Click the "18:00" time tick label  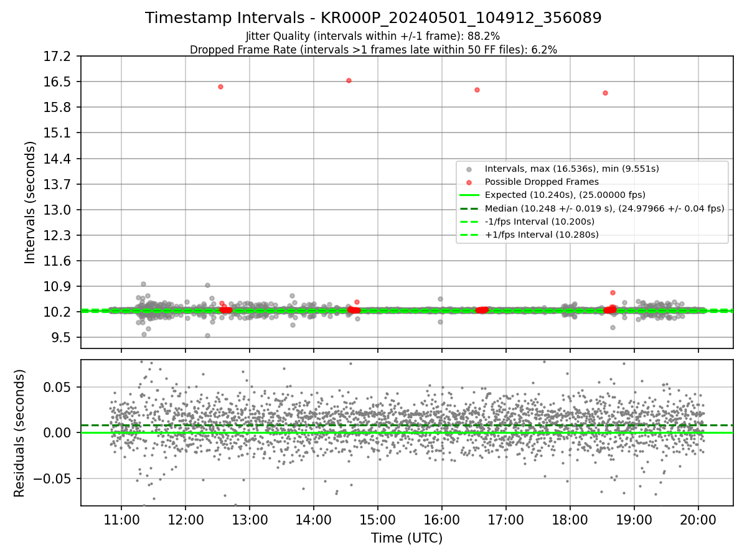(570, 519)
